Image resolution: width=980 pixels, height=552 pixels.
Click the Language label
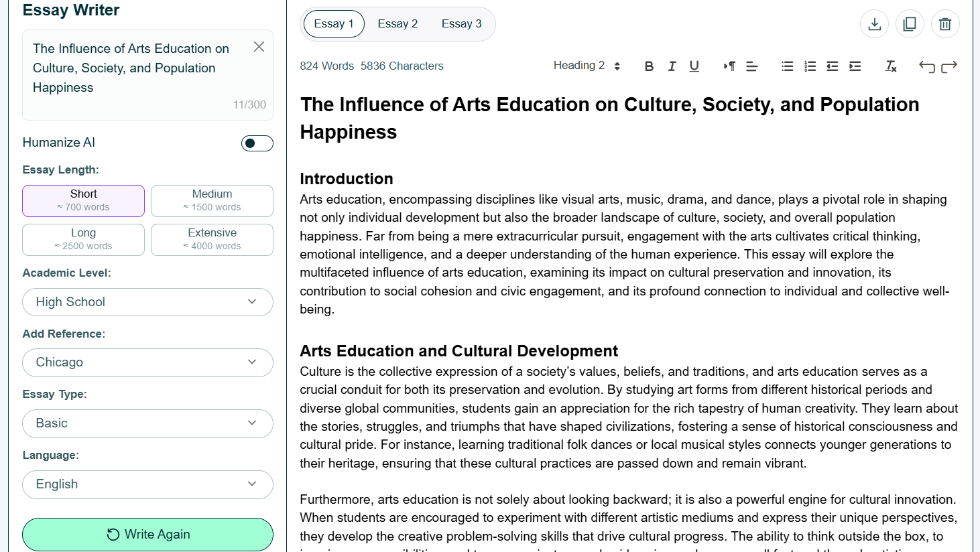pyautogui.click(x=50, y=456)
